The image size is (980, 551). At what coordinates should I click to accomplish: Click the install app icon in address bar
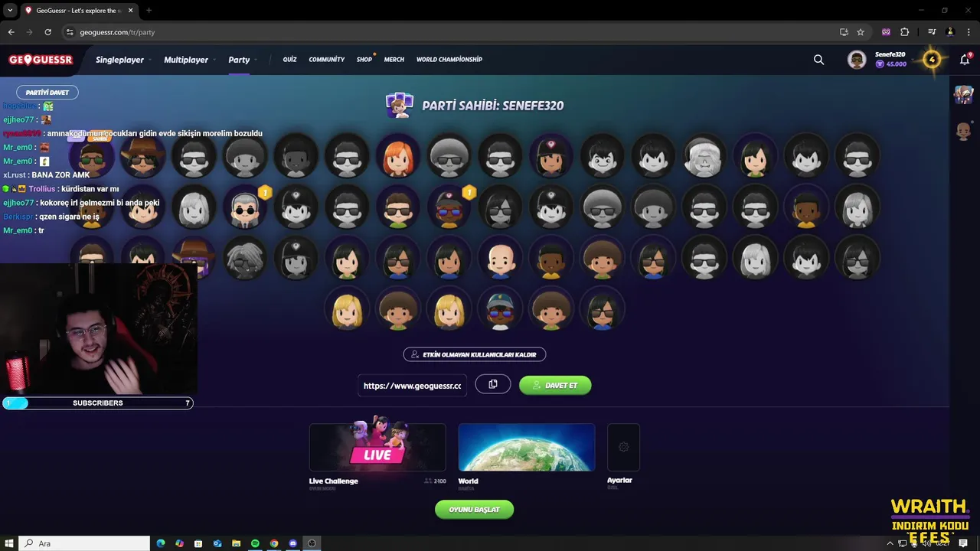(844, 32)
